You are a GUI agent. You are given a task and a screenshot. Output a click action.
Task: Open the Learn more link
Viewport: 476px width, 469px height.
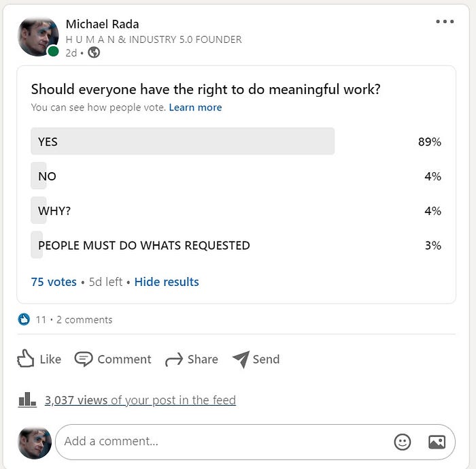pos(196,108)
